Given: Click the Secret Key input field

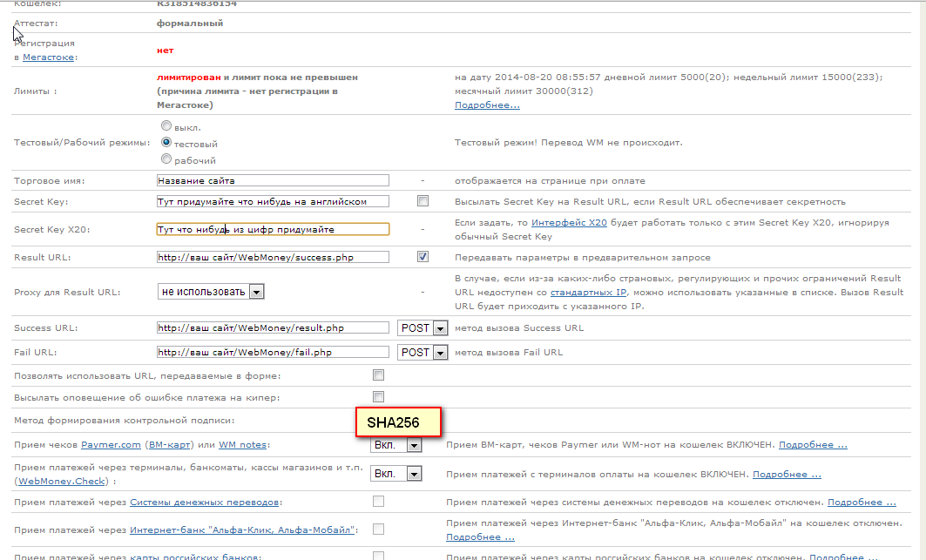Looking at the screenshot, I should [x=272, y=201].
